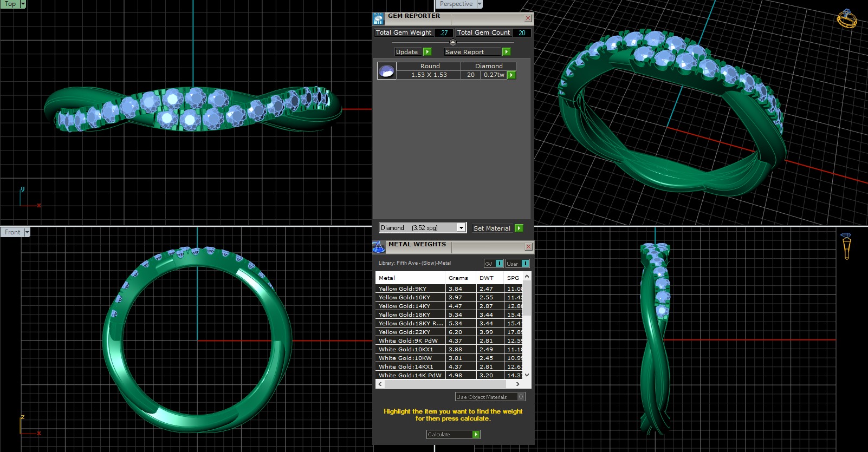Collapse the Gem Reporter totals section

[x=453, y=42]
